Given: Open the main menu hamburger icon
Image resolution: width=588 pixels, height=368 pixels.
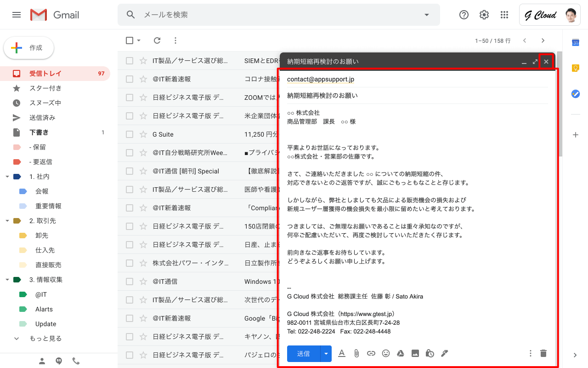Looking at the screenshot, I should [x=17, y=15].
